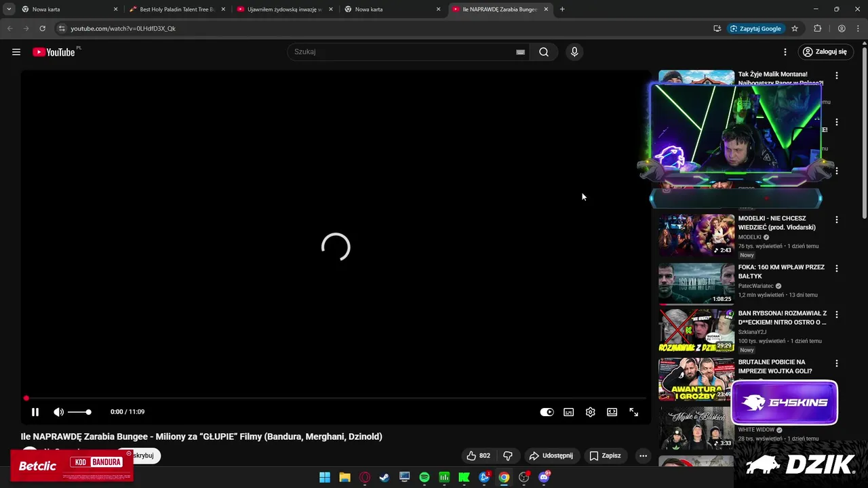Open Kick app from the taskbar
This screenshot has width=868, height=488.
(465, 477)
